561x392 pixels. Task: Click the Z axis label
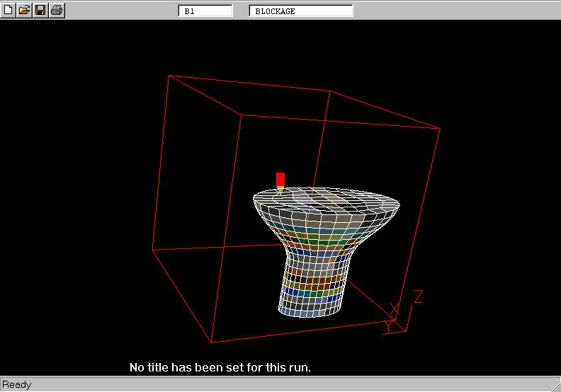pyautogui.click(x=418, y=296)
